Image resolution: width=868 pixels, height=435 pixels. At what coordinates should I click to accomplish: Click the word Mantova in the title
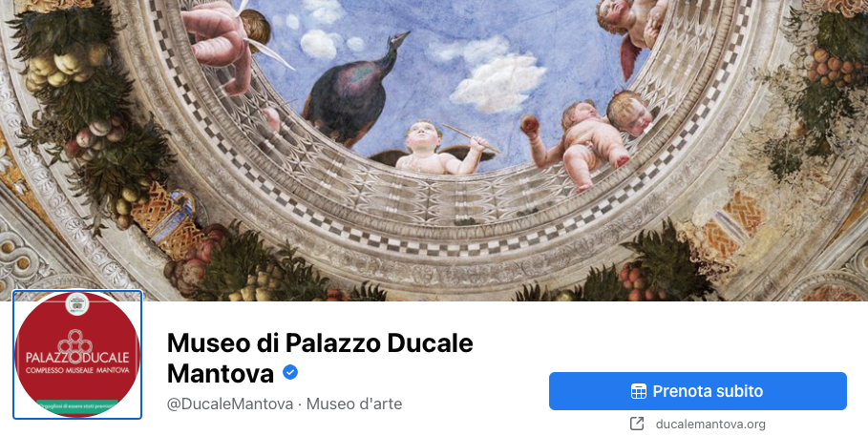[x=221, y=373]
